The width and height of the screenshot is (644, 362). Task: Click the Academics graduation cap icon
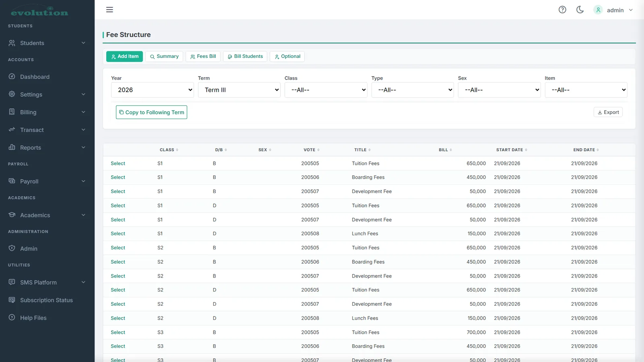click(x=12, y=215)
